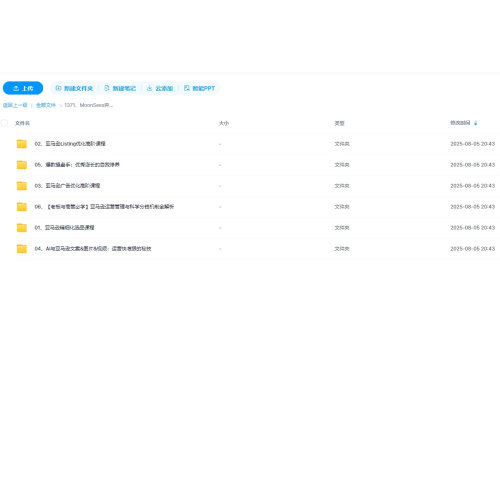Open folder name 06. 【老板与管理必学】

[104, 207]
